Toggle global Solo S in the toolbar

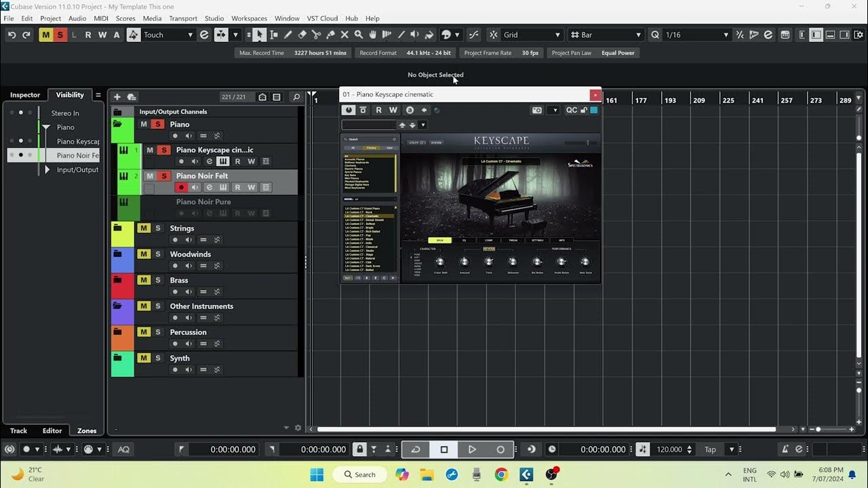coord(60,35)
